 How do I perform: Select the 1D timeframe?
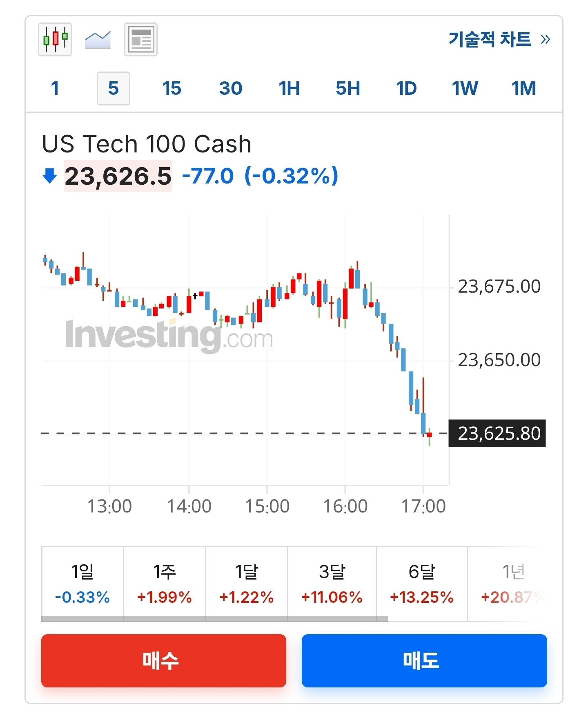click(406, 88)
